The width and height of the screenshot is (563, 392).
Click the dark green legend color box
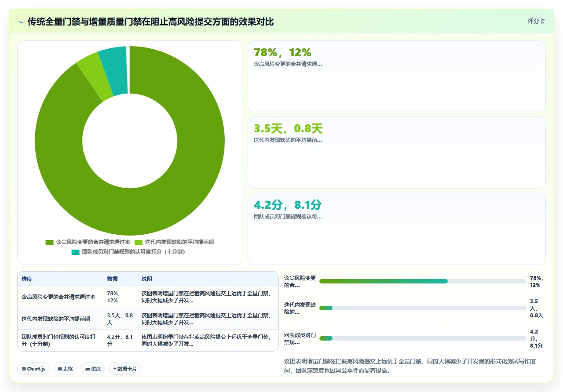[50, 242]
